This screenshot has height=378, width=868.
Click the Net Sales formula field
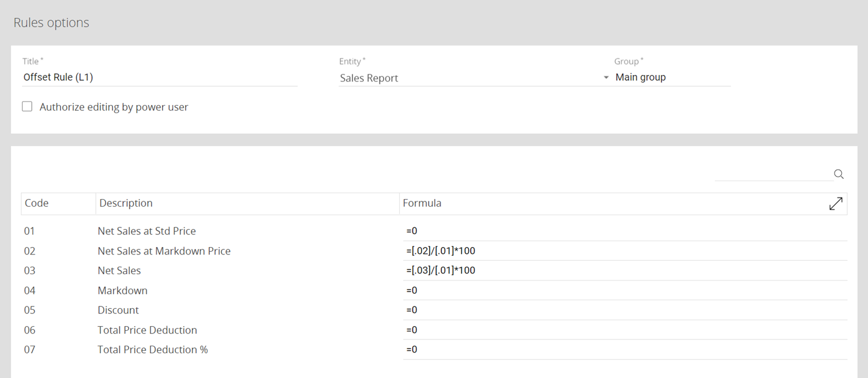625,271
